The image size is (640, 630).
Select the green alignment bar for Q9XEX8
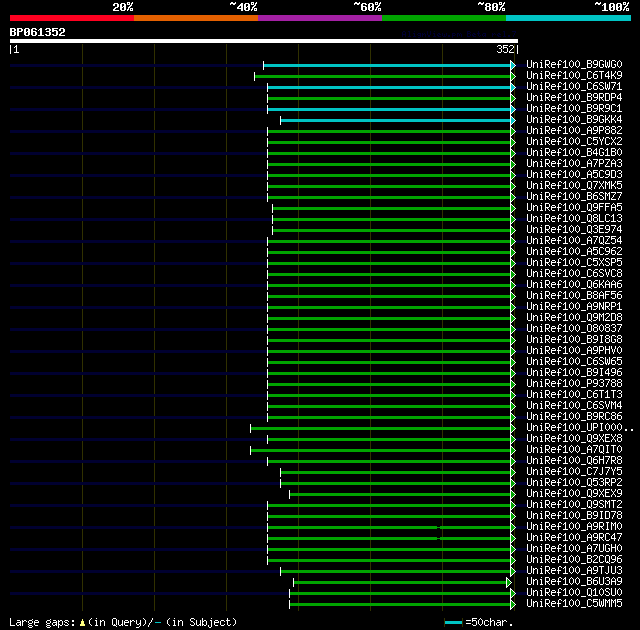click(389, 439)
